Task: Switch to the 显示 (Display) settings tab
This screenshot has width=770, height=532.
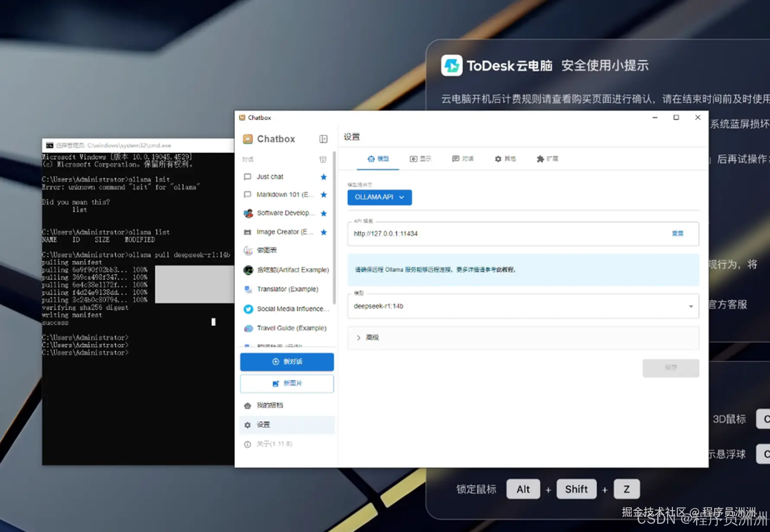Action: 420,159
